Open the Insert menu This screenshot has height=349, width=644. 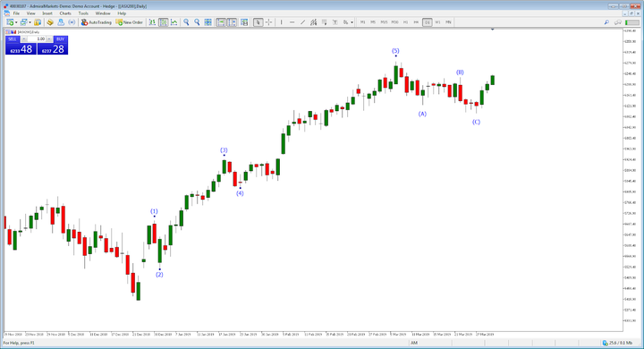47,13
